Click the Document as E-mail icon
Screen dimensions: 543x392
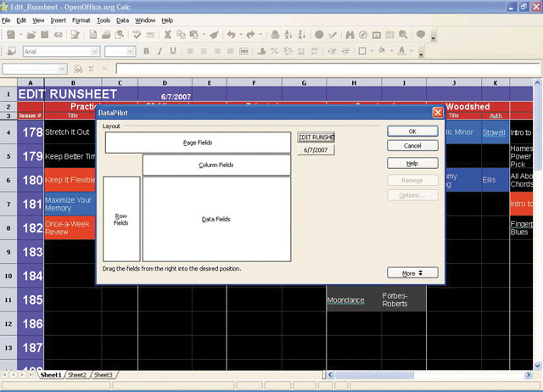click(x=59, y=35)
